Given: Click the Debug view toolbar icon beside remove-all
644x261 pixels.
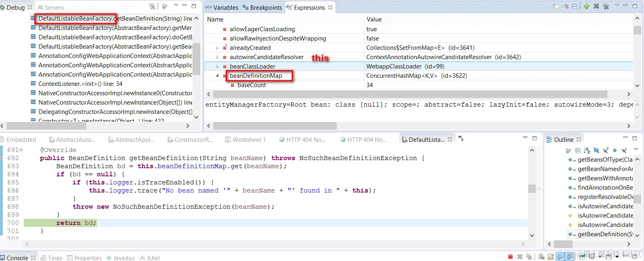Looking at the screenshot, I should coord(165,6).
